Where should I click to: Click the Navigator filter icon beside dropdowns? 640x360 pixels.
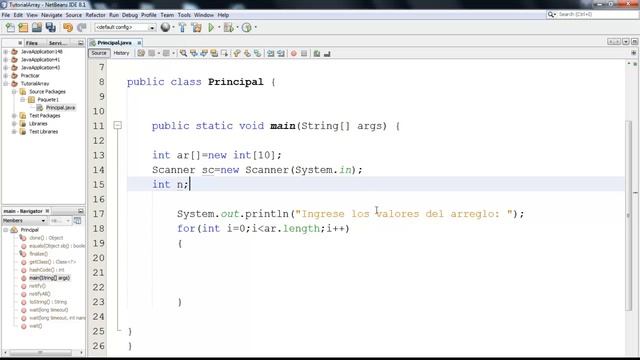[x=77, y=220]
